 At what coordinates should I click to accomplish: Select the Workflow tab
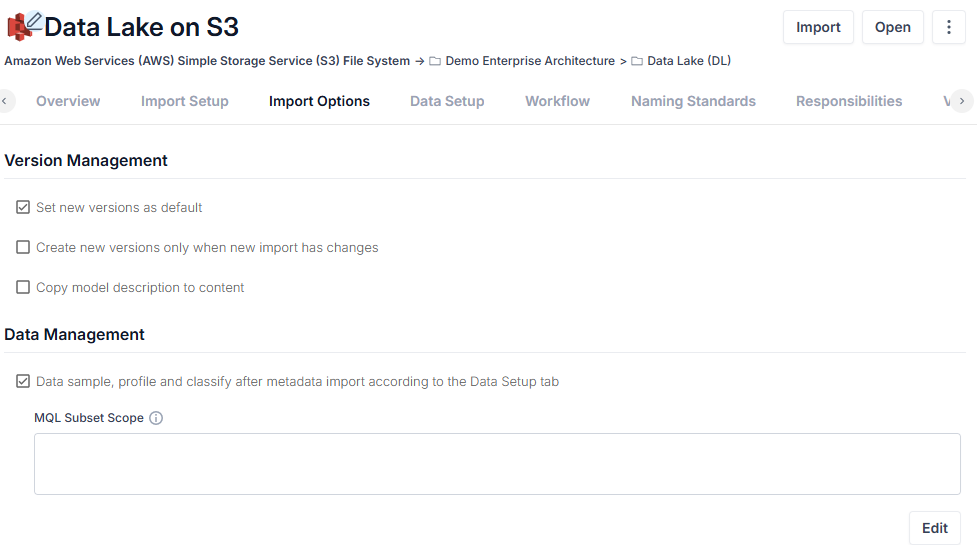557,101
